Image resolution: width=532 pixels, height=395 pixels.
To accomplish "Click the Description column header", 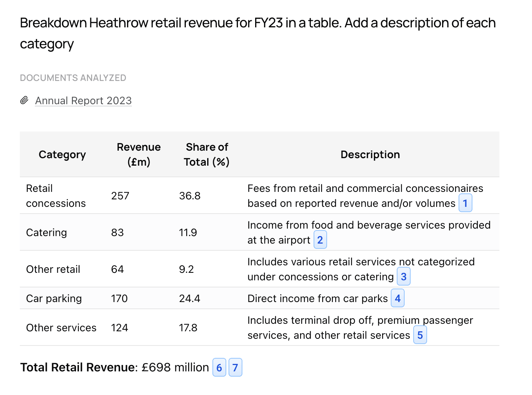I will coord(370,154).
